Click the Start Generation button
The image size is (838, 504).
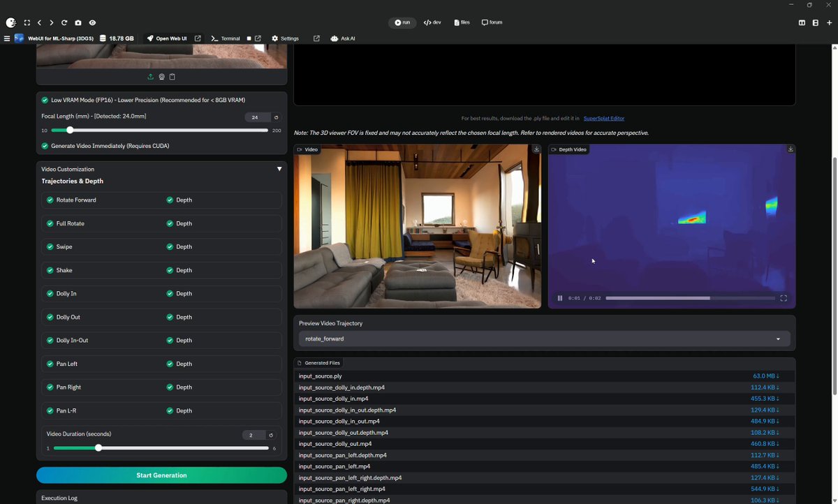[x=161, y=475]
